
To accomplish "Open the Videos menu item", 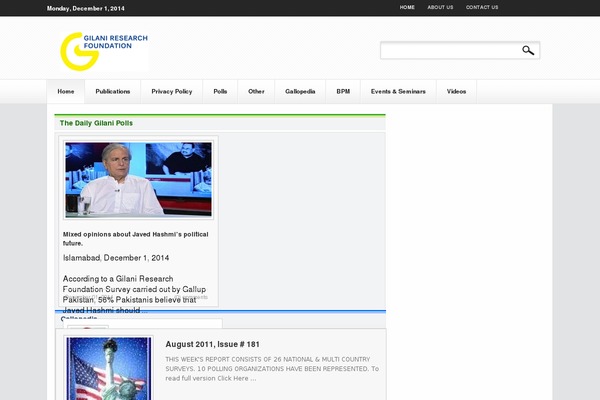I will pos(457,91).
